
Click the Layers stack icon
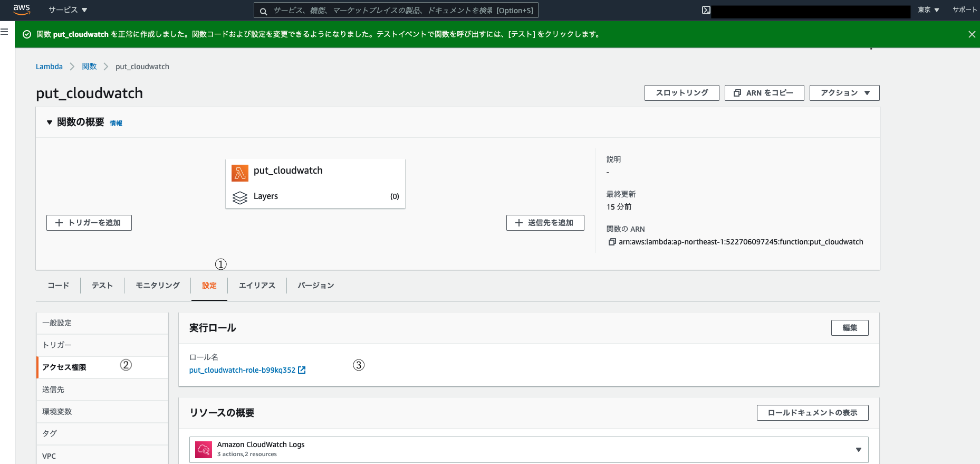coord(240,197)
